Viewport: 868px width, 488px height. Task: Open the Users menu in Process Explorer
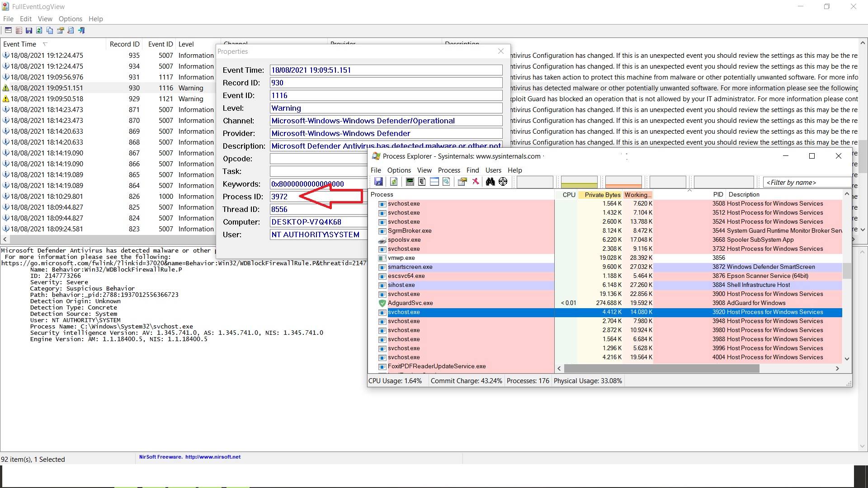(x=493, y=170)
